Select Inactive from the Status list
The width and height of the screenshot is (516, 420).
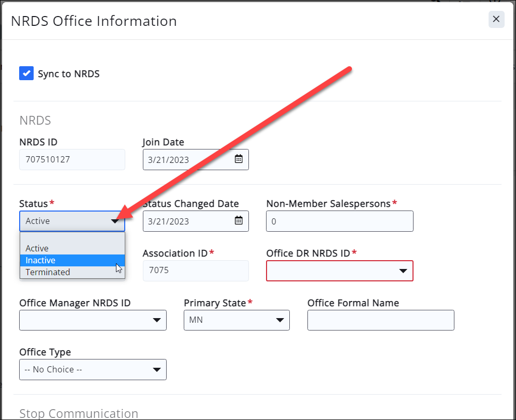pyautogui.click(x=72, y=260)
